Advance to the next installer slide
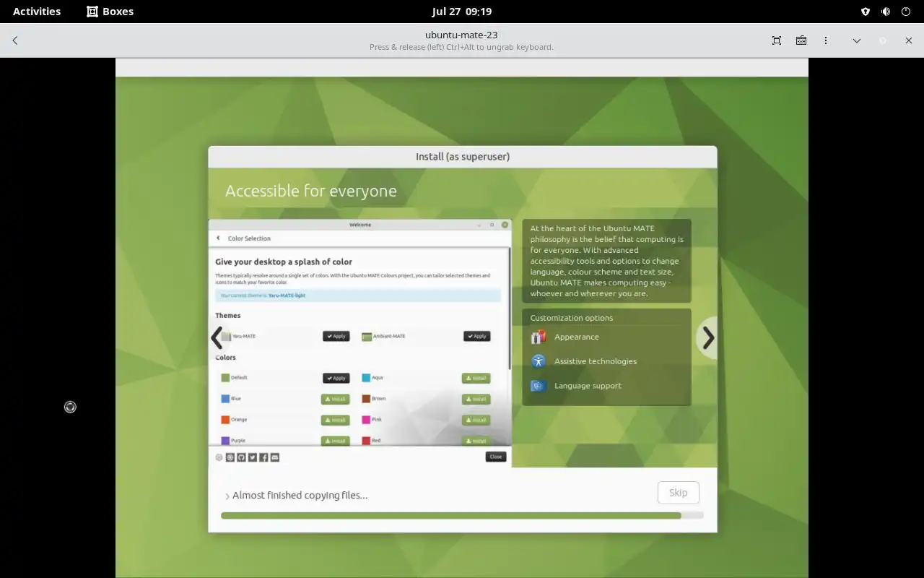The height and width of the screenshot is (578, 924). pos(708,337)
